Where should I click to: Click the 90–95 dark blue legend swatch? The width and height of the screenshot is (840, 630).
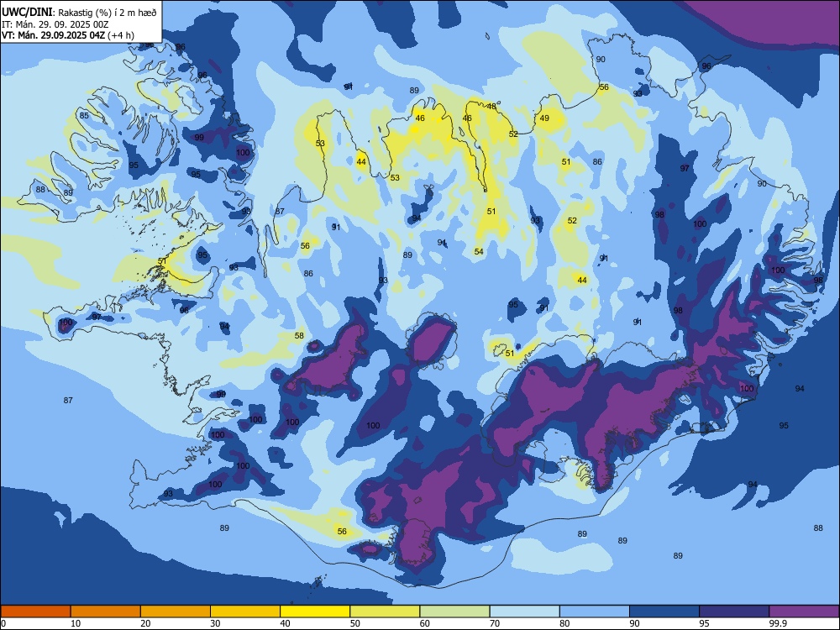coord(664,612)
